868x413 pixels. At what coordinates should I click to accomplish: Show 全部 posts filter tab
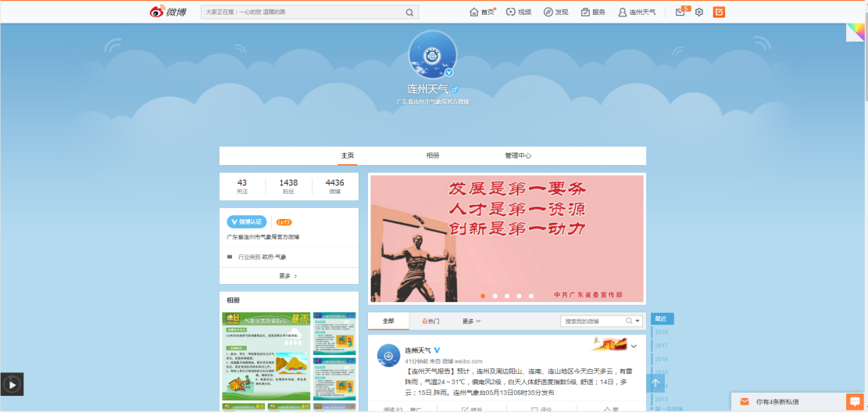pos(388,321)
